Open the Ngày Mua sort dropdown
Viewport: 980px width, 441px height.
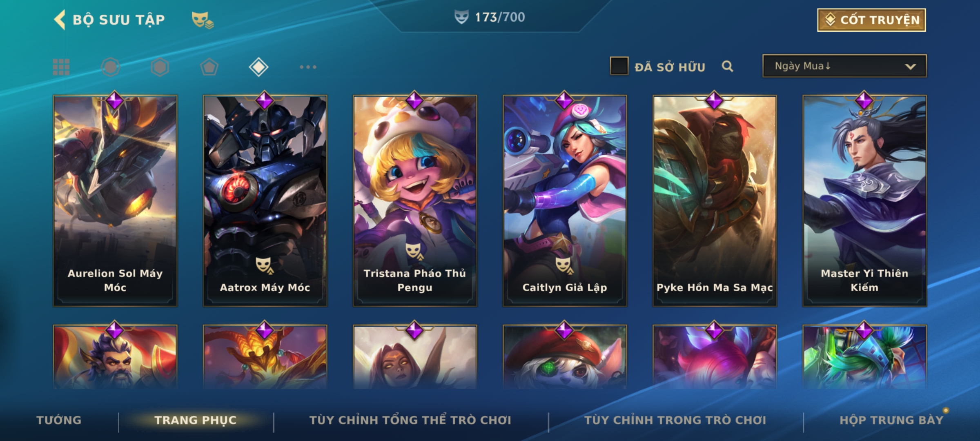click(844, 66)
